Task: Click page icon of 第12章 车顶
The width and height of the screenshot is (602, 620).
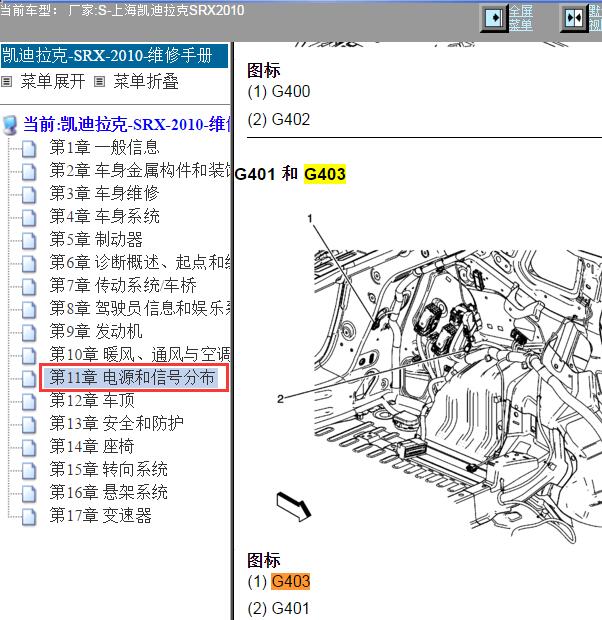Action: pos(29,401)
